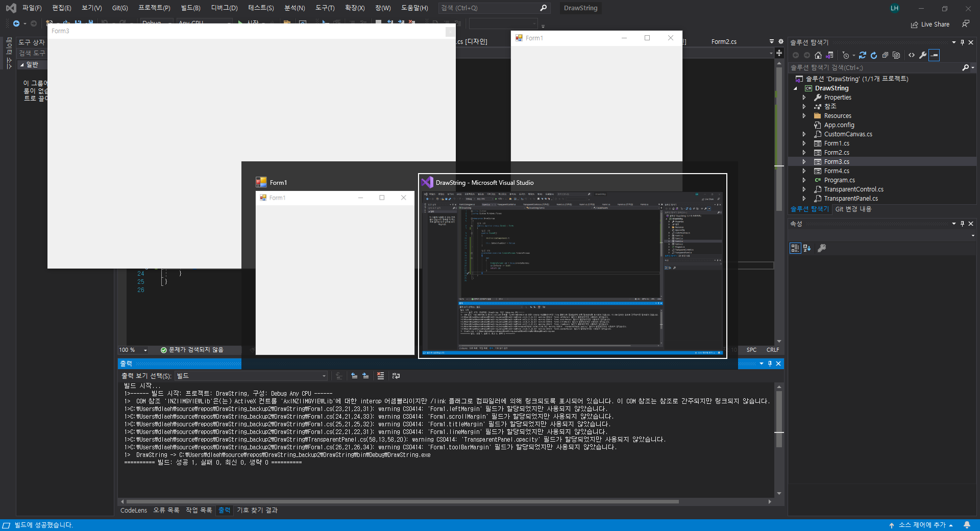Open zoom level 100 % dropdown
This screenshot has width=980, height=531.
[x=145, y=350]
